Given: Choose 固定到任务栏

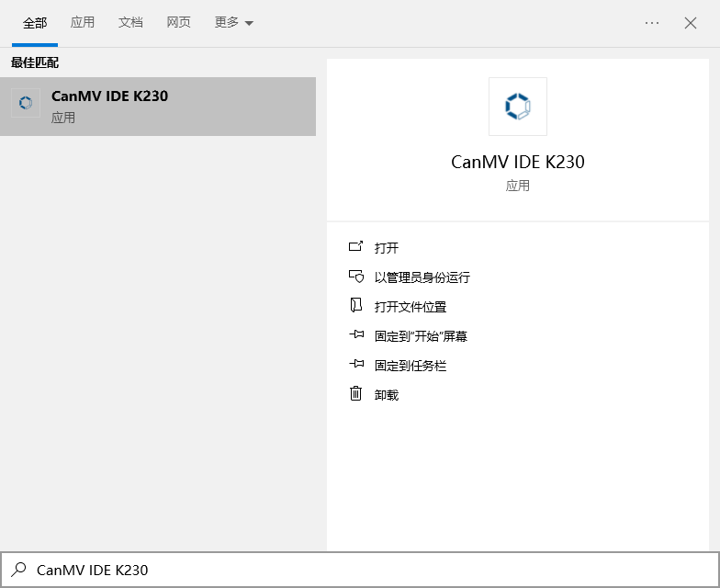Looking at the screenshot, I should pos(410,366).
